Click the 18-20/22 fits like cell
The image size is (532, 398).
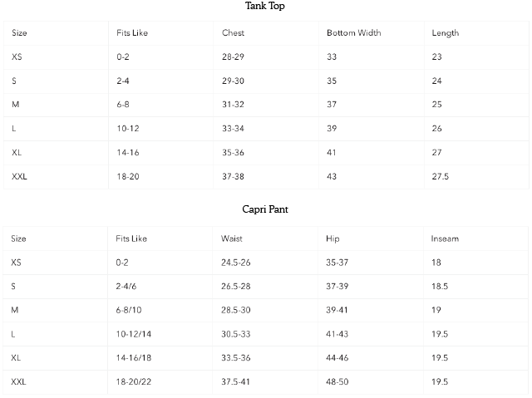click(x=134, y=381)
